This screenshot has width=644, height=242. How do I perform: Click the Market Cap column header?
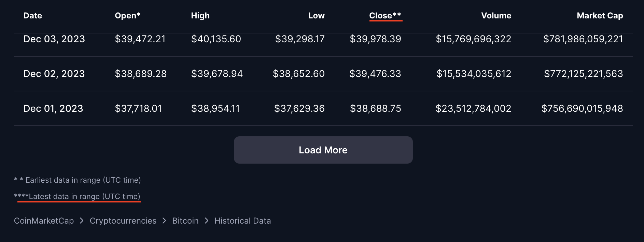pyautogui.click(x=600, y=16)
